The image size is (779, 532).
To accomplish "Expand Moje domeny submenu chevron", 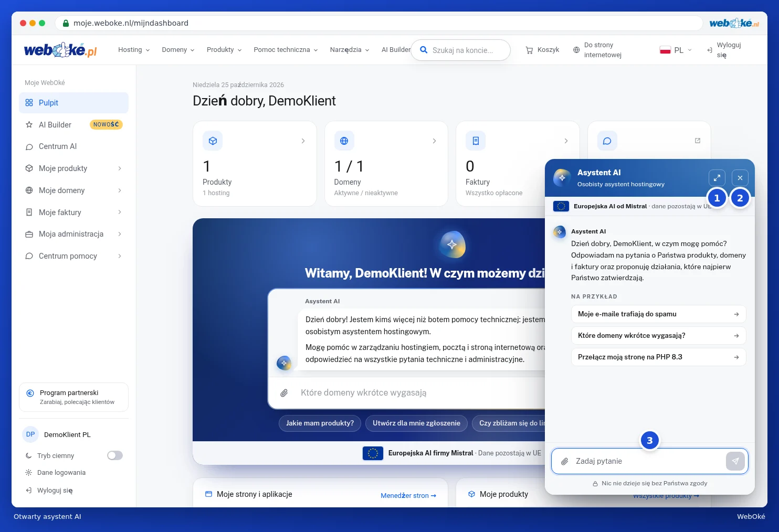I will point(120,190).
